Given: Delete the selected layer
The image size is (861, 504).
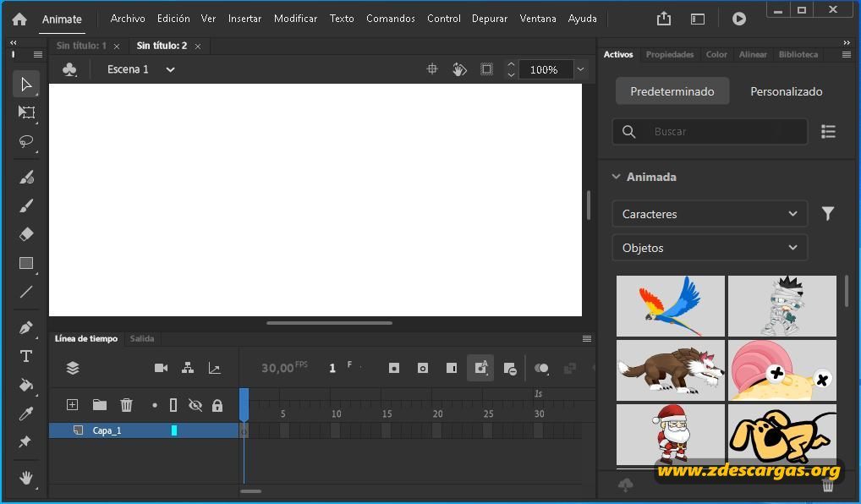Looking at the screenshot, I should tap(126, 405).
